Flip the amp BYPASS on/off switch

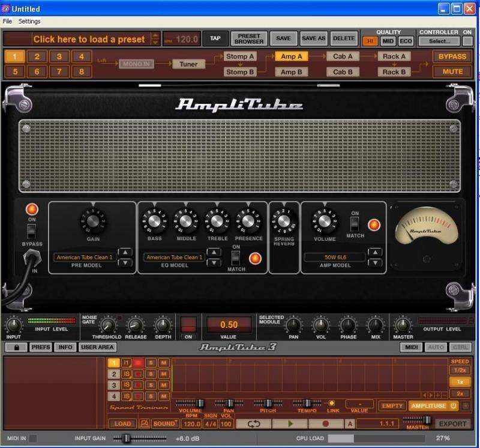pyautogui.click(x=31, y=231)
